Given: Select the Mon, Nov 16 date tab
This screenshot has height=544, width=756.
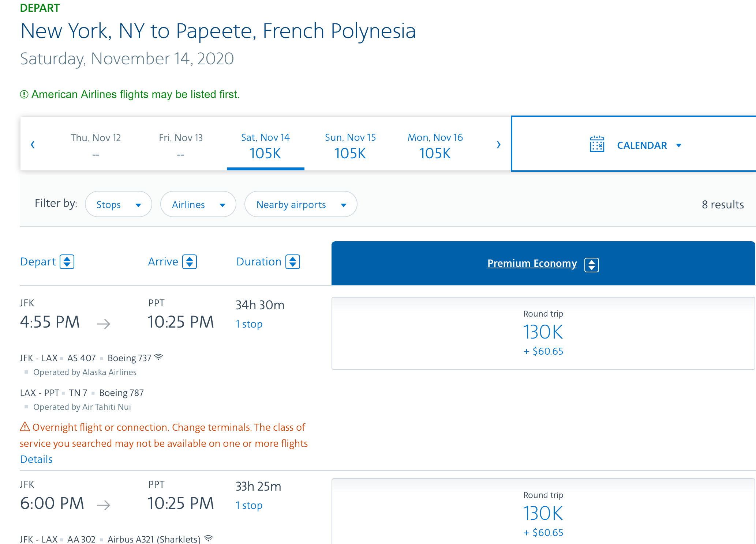Looking at the screenshot, I should pyautogui.click(x=435, y=146).
